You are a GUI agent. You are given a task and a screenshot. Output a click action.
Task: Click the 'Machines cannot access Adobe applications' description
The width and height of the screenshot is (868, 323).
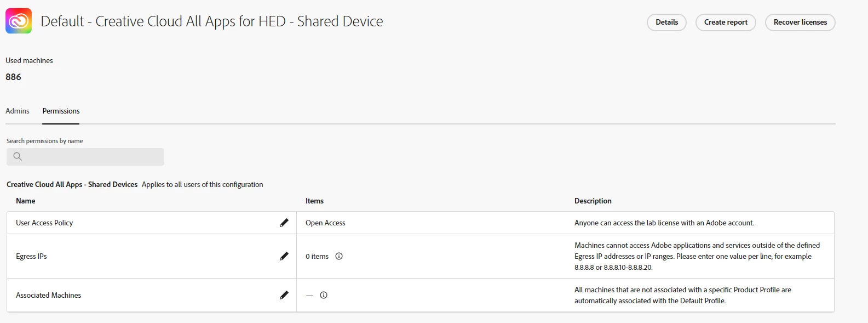(697, 256)
